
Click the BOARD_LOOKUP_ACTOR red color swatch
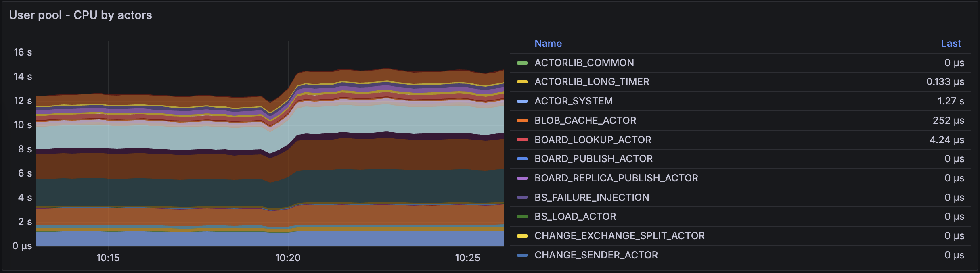(522, 140)
